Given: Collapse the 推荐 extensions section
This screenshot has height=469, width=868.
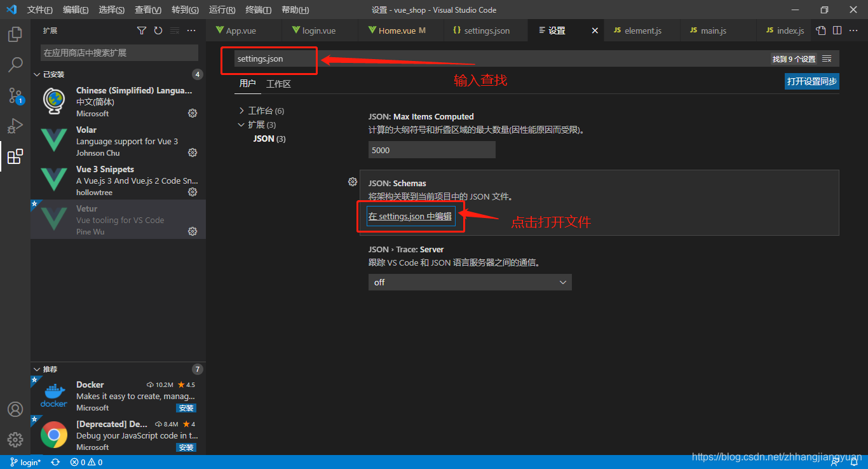Looking at the screenshot, I should click(x=37, y=369).
